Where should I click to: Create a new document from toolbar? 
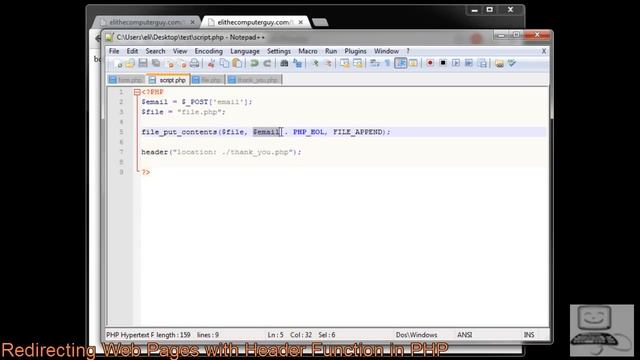(x=118, y=63)
